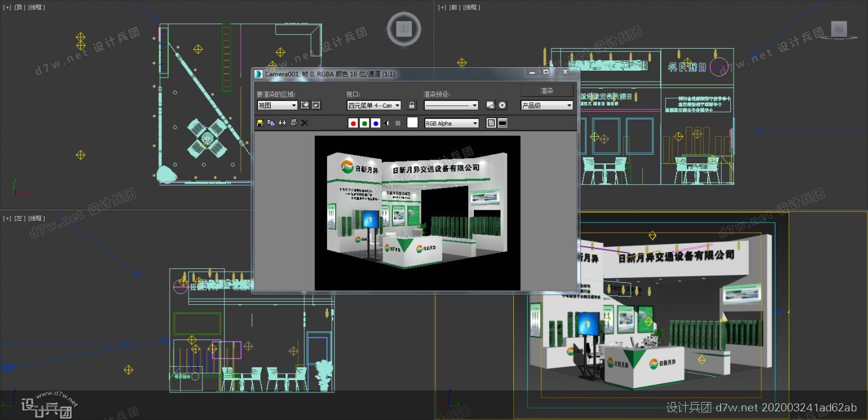Open Render Setup dialog icon
The image size is (868, 420).
491,105
